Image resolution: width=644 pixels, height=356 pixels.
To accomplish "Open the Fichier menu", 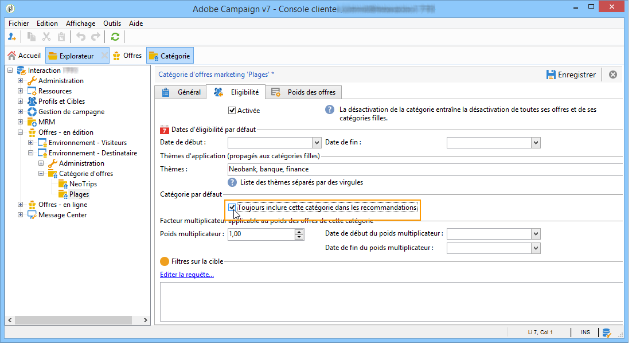I will 18,24.
